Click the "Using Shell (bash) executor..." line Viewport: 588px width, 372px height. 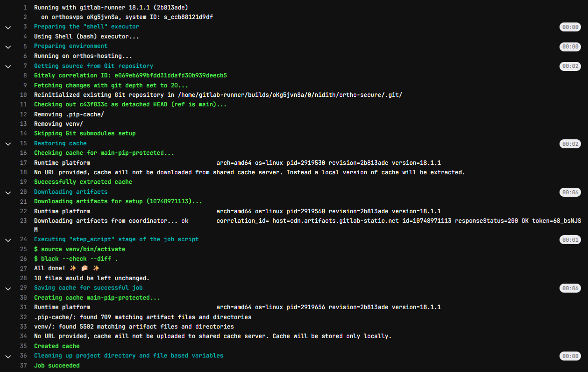(x=86, y=36)
